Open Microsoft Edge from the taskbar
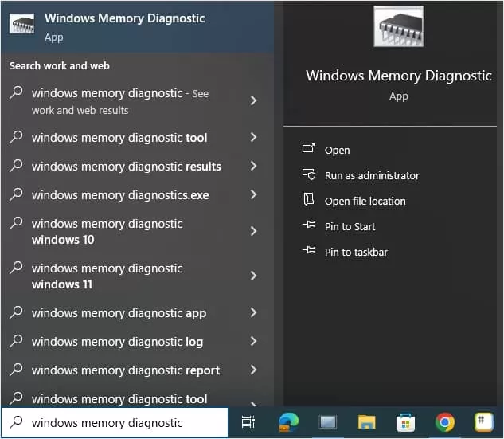Viewport: 504px width, 439px height. tap(289, 422)
